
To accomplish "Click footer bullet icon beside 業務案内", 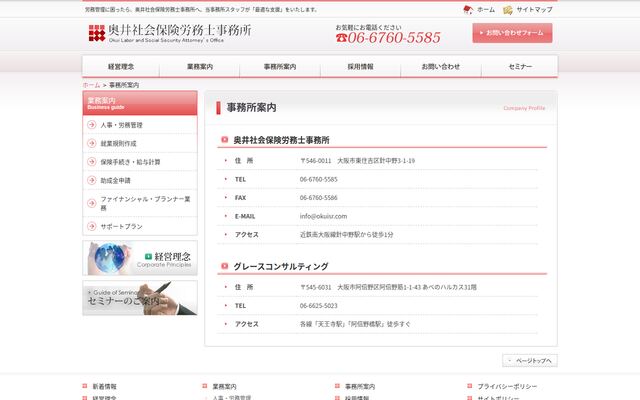I will (x=205, y=386).
